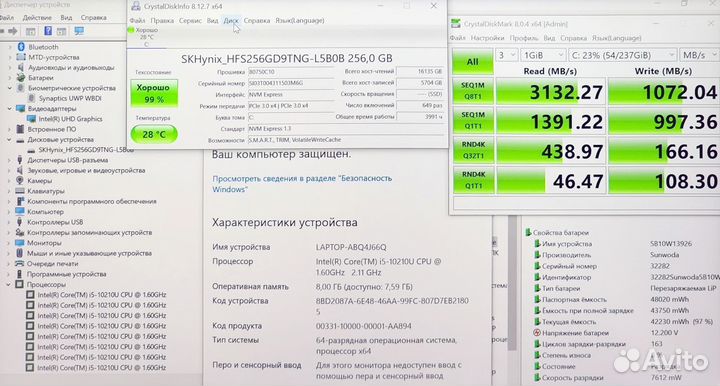Select the Аудиовходы и аудиовыходы speaker icon
This screenshot has height=386, width=720.
[x=21, y=67]
